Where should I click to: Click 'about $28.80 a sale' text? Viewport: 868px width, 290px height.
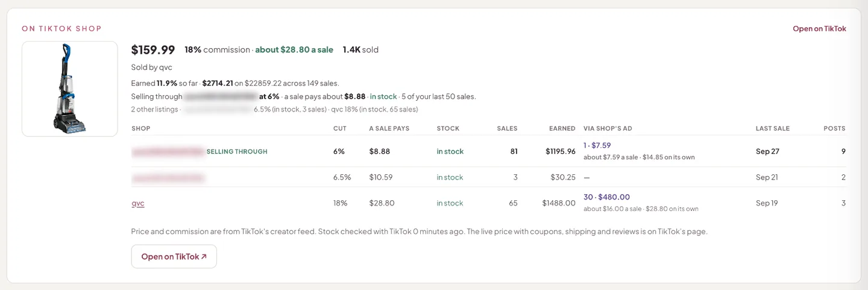click(x=294, y=50)
